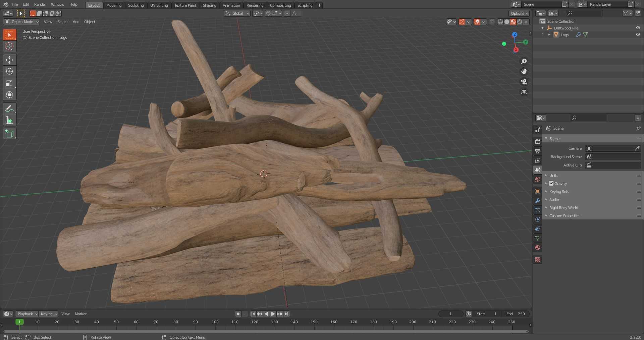Open View Layer properties tab
644x340 pixels.
[538, 160]
